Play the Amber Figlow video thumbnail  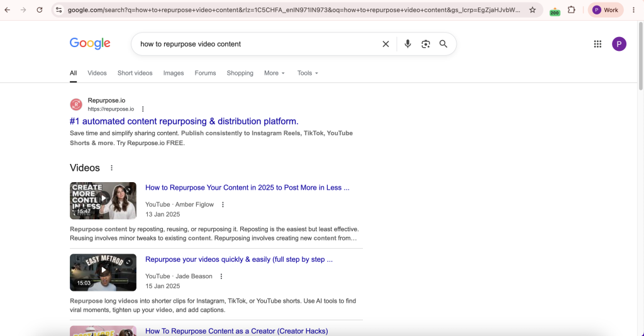[x=103, y=200]
